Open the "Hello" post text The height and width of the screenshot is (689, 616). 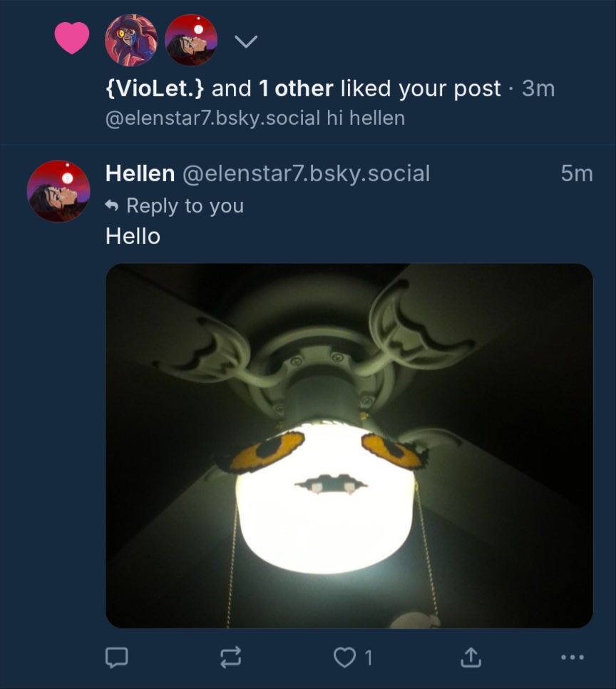coord(133,236)
